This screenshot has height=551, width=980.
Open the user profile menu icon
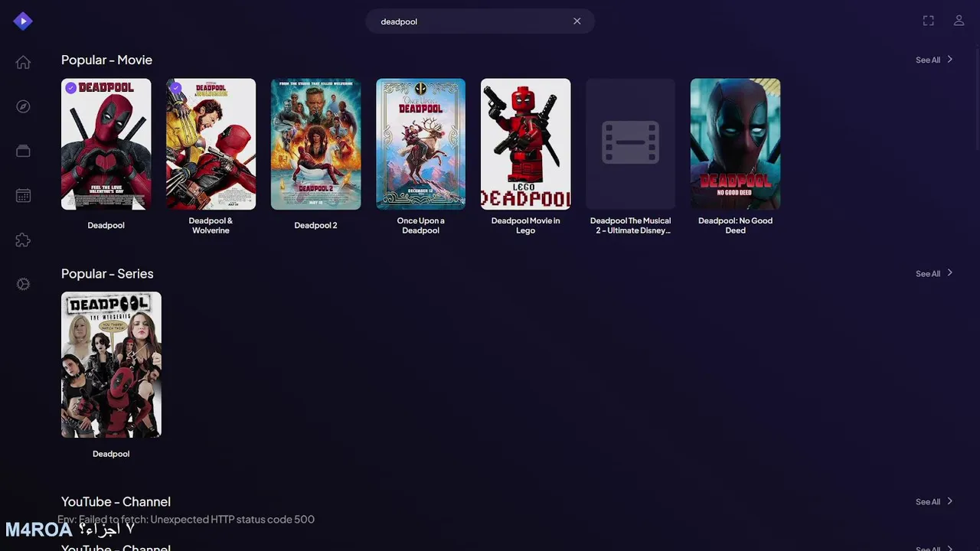pyautogui.click(x=959, y=21)
